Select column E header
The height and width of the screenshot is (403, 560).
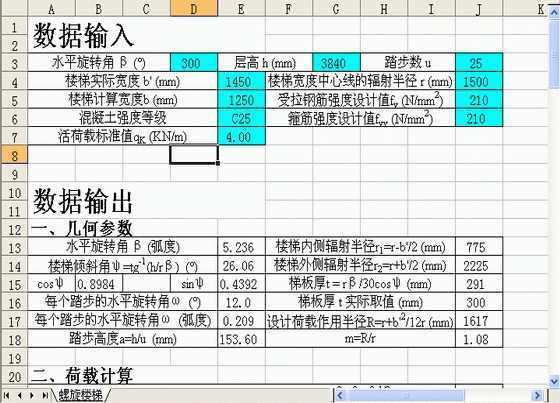pyautogui.click(x=241, y=9)
